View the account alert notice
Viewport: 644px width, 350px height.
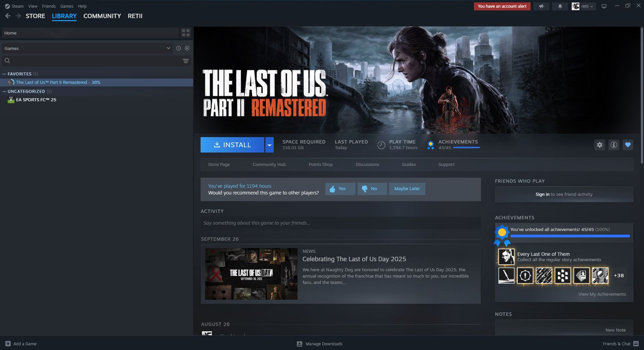502,6
